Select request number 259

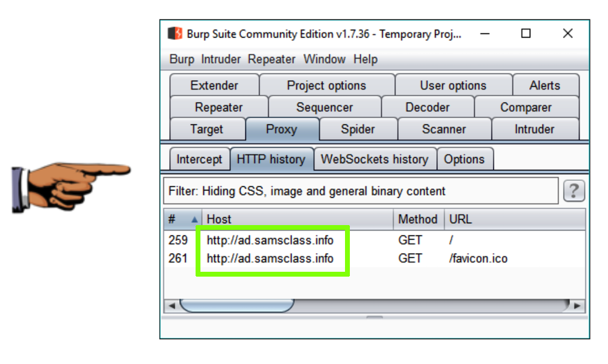(178, 240)
